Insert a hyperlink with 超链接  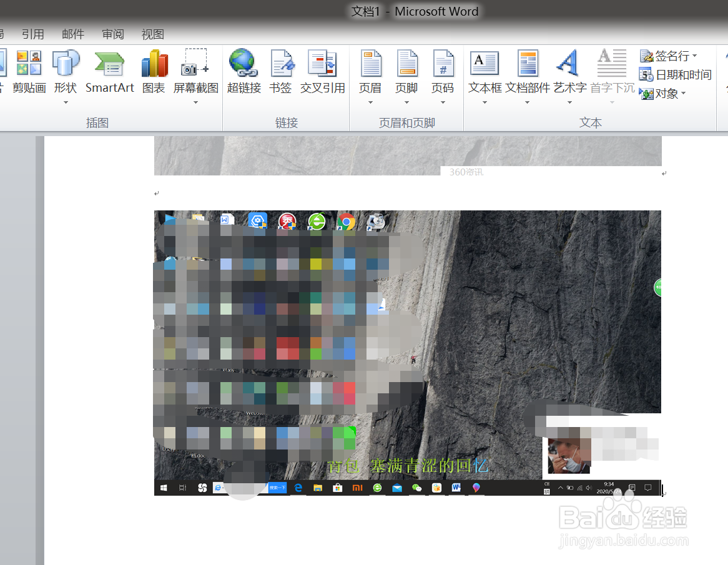click(x=243, y=72)
